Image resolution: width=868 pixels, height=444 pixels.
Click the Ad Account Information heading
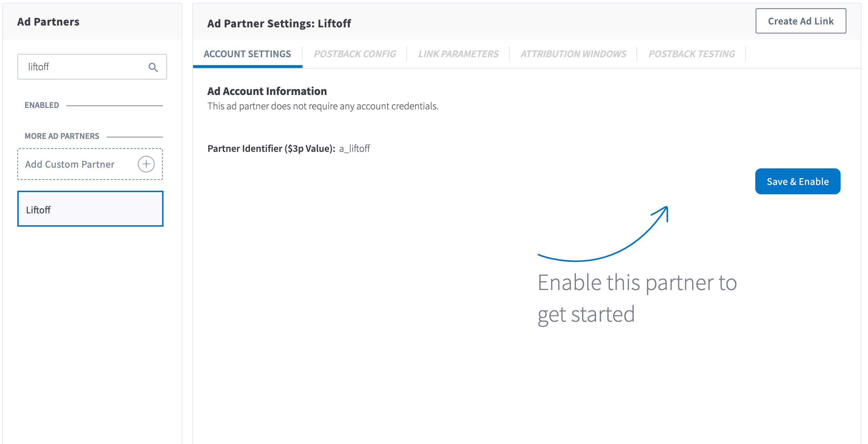tap(267, 91)
